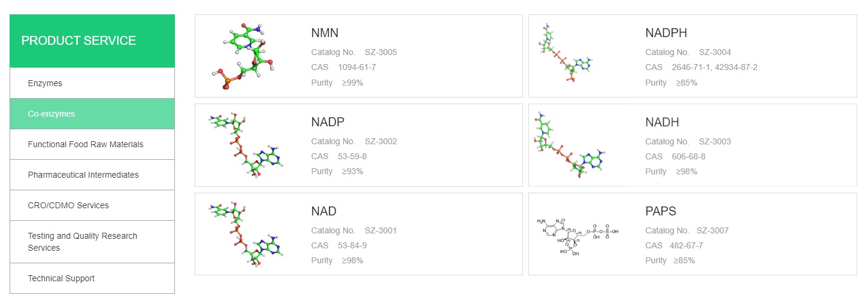This screenshot has height=301, width=868.
Task: Open the Enzymes category
Action: click(x=45, y=83)
